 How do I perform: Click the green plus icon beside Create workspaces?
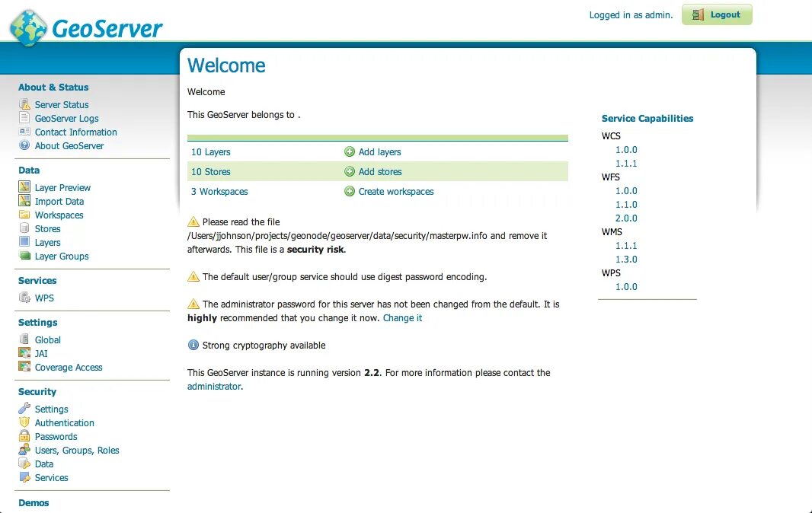tap(350, 191)
